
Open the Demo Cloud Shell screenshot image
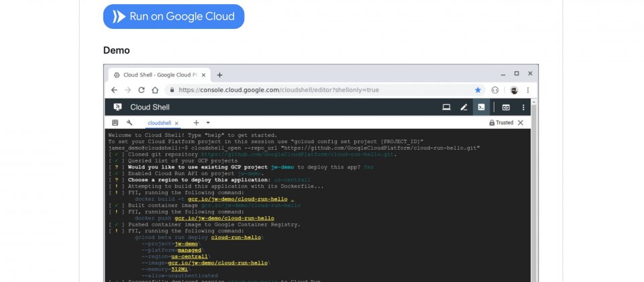(321, 173)
